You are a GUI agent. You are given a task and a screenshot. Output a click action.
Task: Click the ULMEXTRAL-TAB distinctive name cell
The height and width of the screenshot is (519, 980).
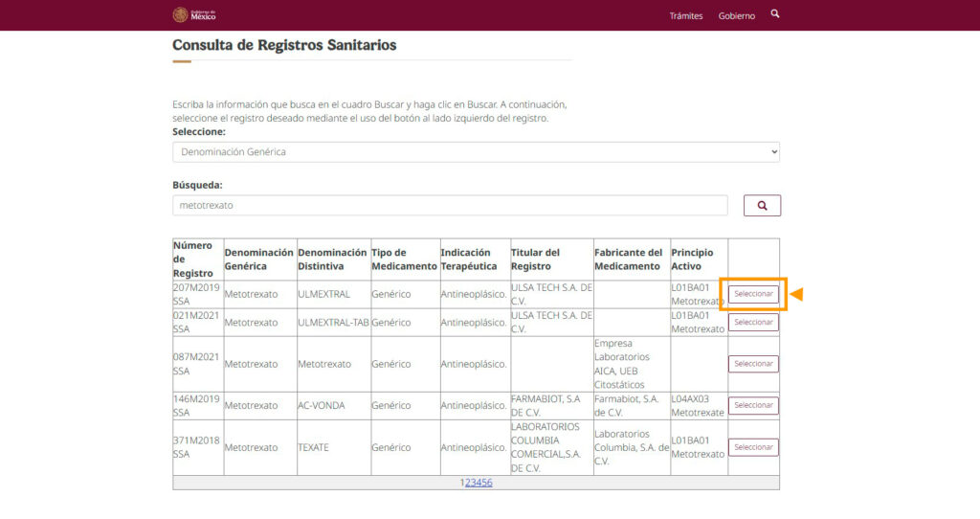point(333,323)
